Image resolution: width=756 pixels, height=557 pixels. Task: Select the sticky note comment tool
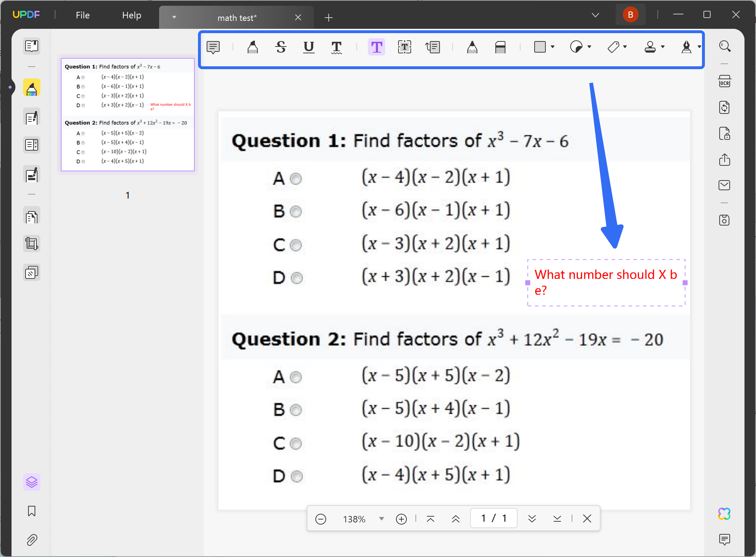213,47
